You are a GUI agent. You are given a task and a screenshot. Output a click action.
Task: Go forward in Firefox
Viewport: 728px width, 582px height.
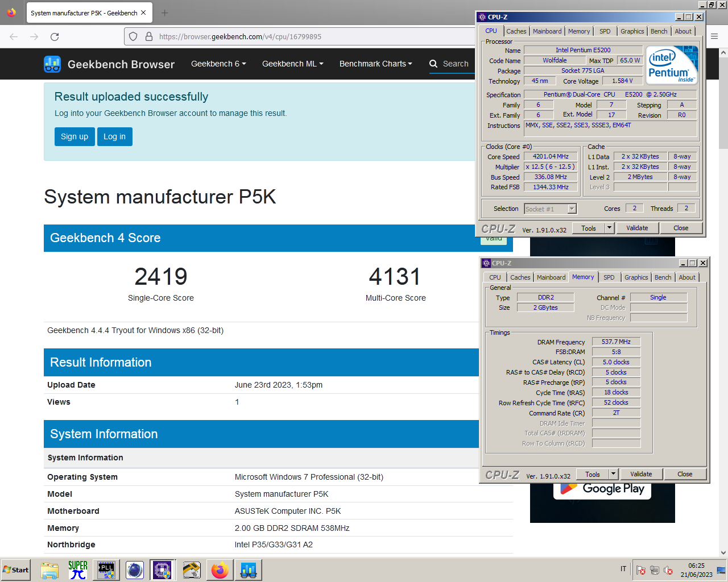(34, 36)
